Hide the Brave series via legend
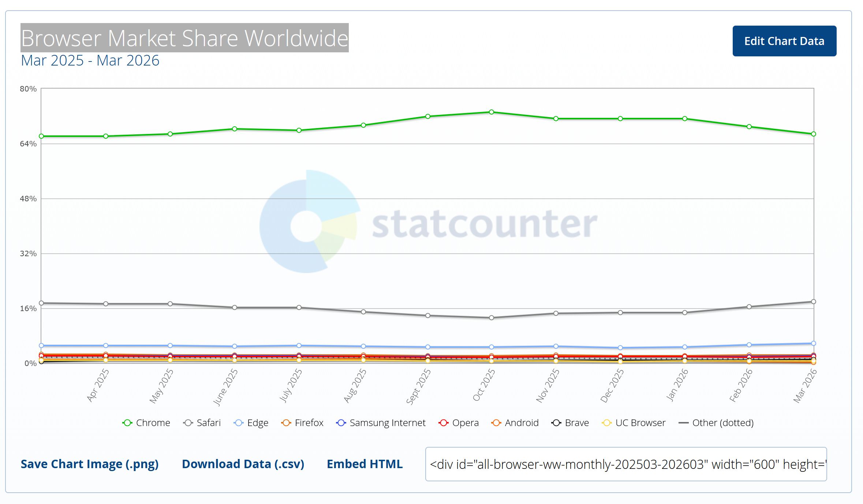The width and height of the screenshot is (863, 504). (570, 423)
